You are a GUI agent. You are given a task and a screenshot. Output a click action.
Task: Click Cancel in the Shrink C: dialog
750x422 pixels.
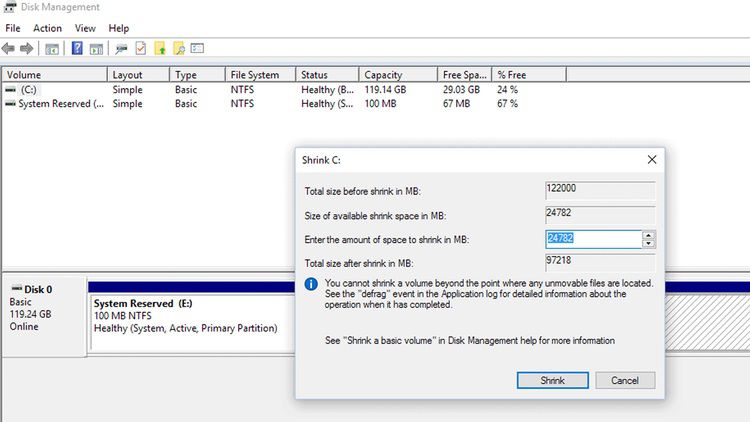coord(624,380)
